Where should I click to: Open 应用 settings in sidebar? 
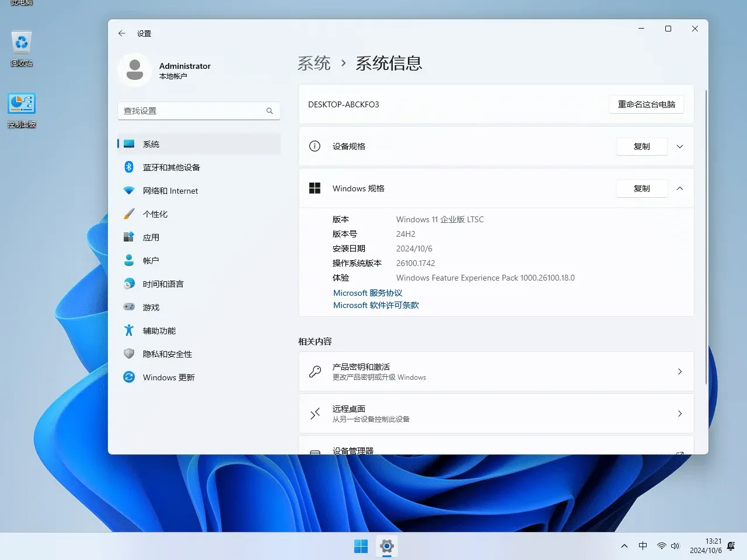pos(151,237)
